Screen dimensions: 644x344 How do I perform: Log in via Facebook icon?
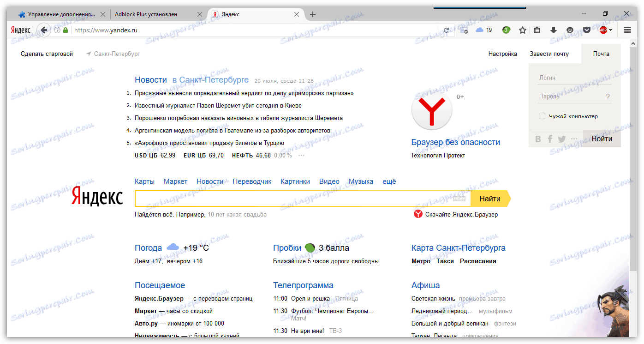pos(550,139)
